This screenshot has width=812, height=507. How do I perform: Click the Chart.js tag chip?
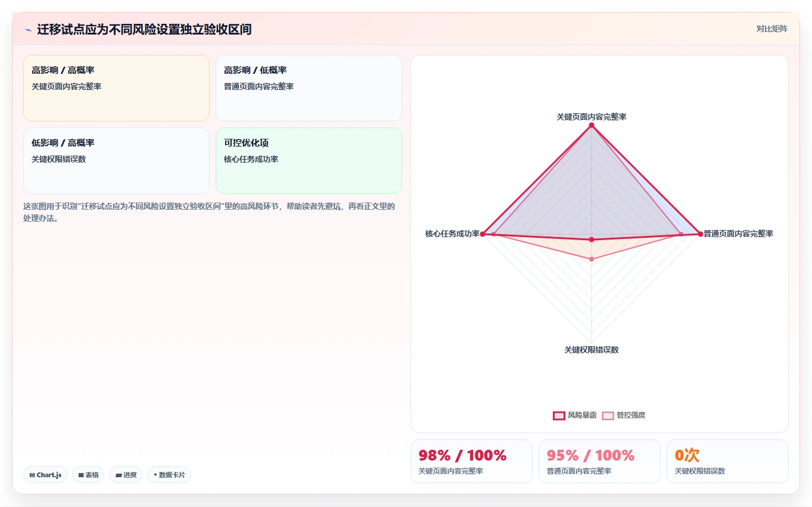(45, 475)
